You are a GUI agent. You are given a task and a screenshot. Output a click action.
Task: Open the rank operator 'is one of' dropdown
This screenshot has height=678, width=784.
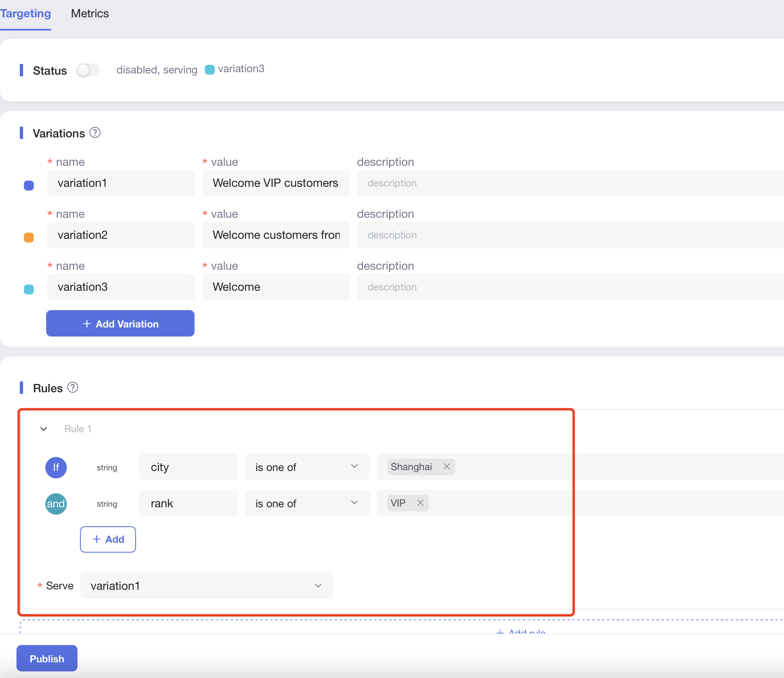pos(307,503)
